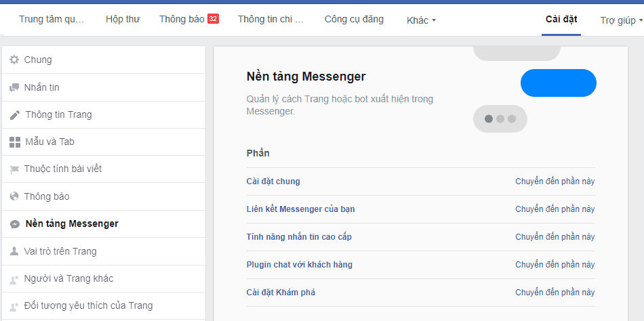Click Chuyển đến phần này for Plugin chat

point(555,265)
